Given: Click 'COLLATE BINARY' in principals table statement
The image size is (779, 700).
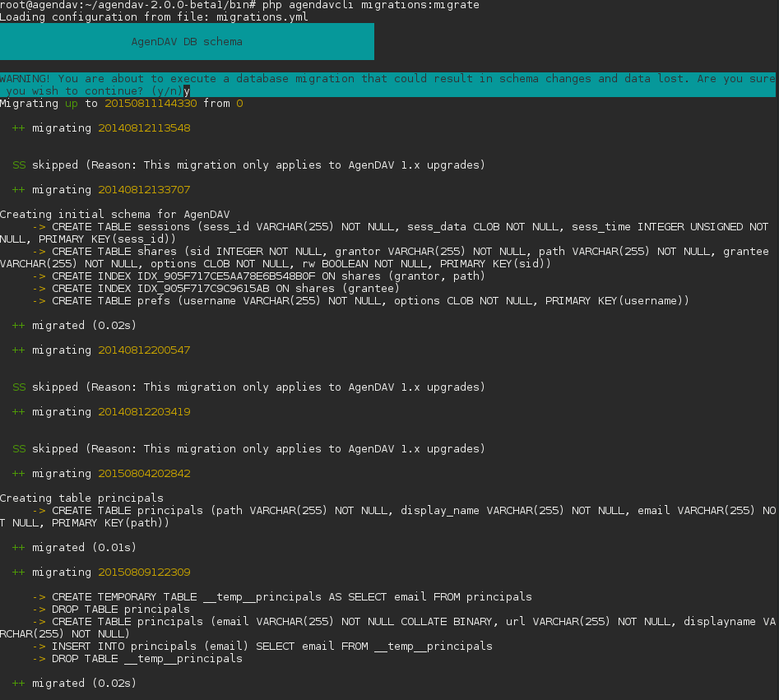Looking at the screenshot, I should pyautogui.click(x=446, y=622).
